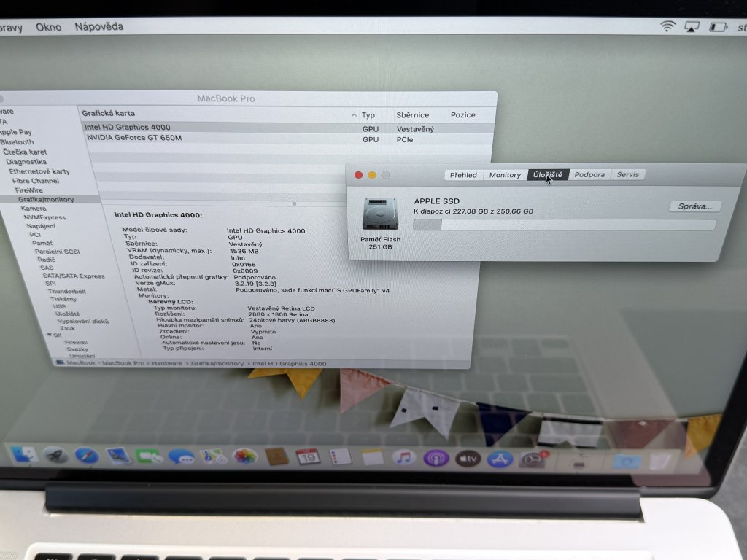Viewport: 747px width, 560px height.
Task: Click the APPLE SSD drive icon
Action: click(x=379, y=214)
